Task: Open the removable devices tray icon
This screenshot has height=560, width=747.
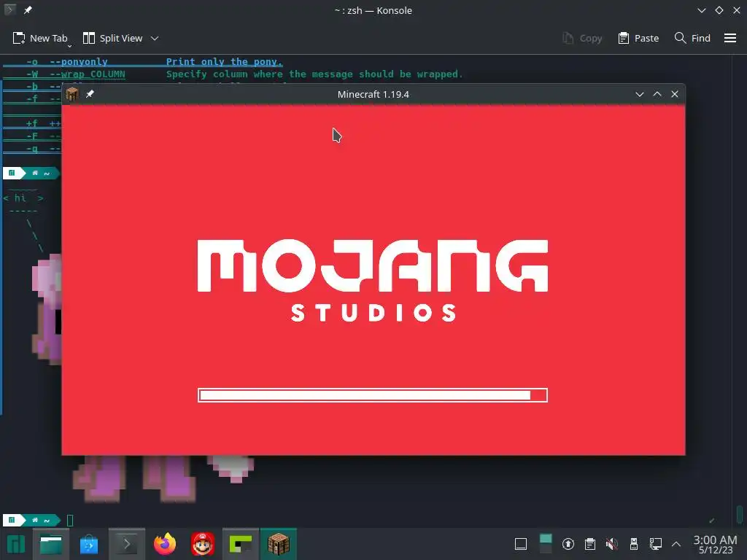Action: [x=634, y=544]
